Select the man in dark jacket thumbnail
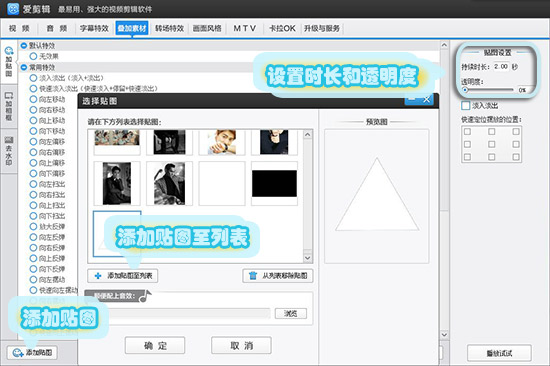 tap(274, 142)
